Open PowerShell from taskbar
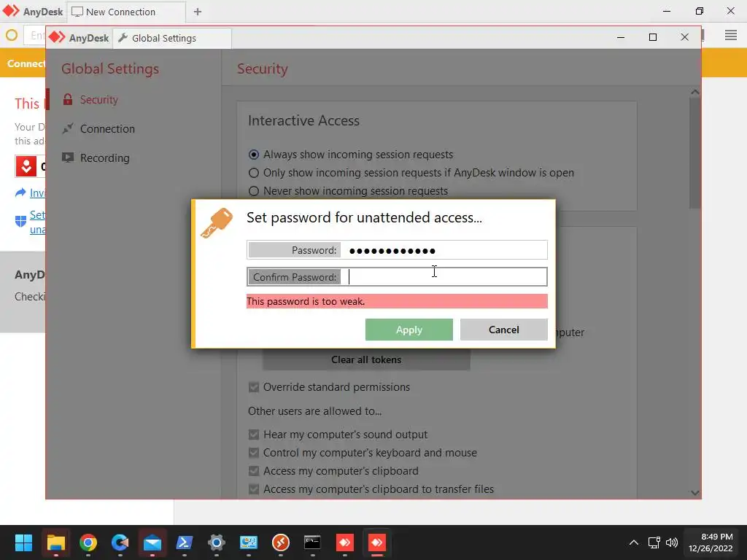 [185, 542]
